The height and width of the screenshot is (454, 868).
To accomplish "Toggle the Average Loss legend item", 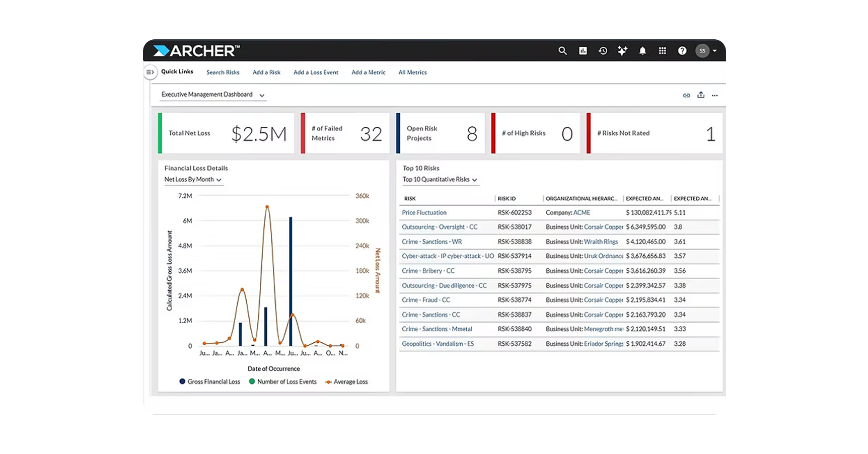I will 346,382.
